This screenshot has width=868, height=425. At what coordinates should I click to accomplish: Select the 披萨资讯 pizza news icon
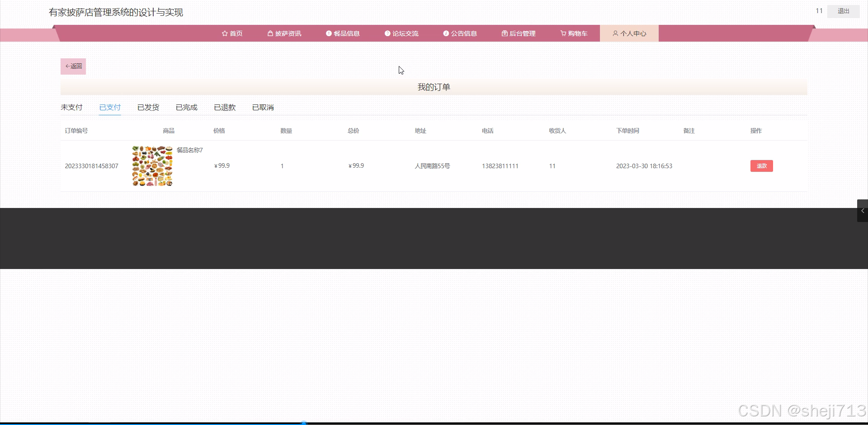270,33
